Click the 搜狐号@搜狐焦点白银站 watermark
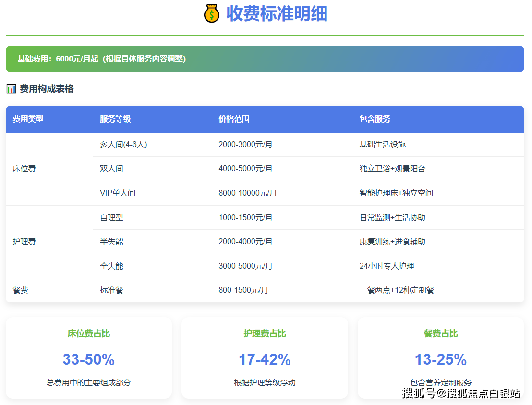 (x=461, y=393)
